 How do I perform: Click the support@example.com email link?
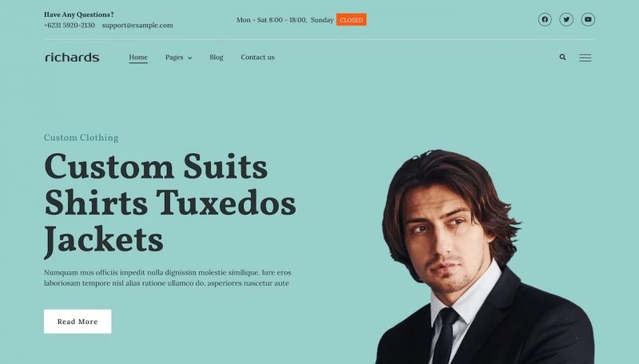click(x=137, y=26)
